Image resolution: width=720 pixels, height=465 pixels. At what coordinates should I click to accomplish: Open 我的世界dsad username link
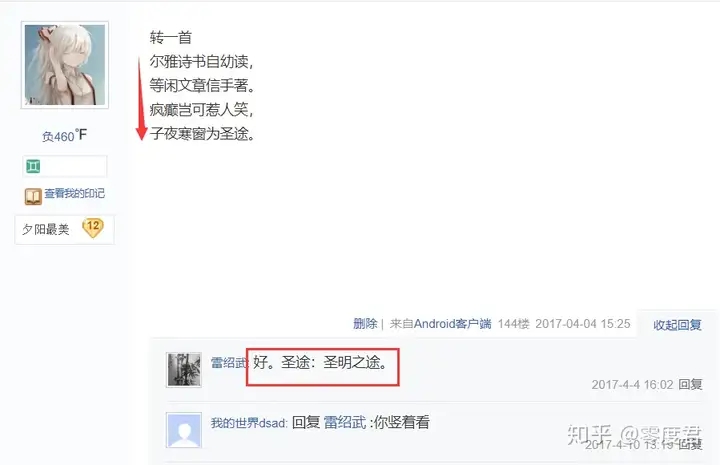click(249, 423)
